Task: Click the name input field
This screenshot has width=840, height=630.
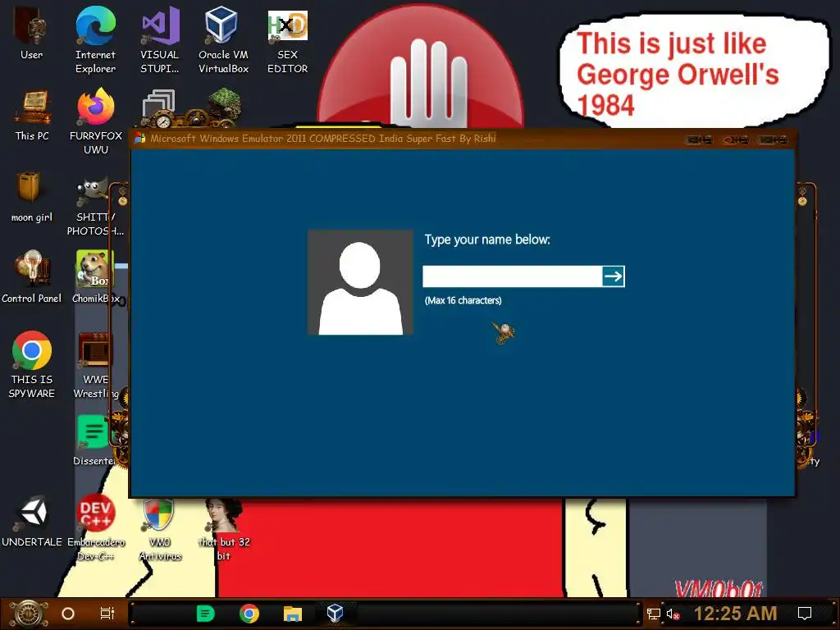Action: 512,276
